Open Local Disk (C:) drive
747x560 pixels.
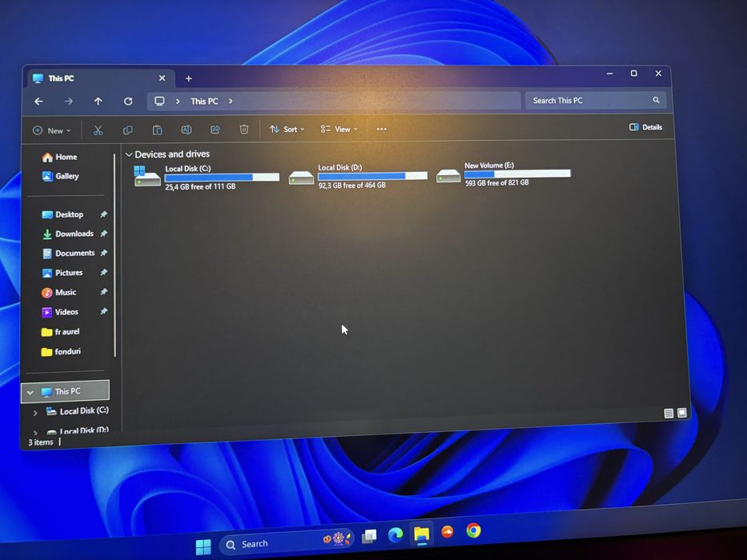click(x=206, y=177)
